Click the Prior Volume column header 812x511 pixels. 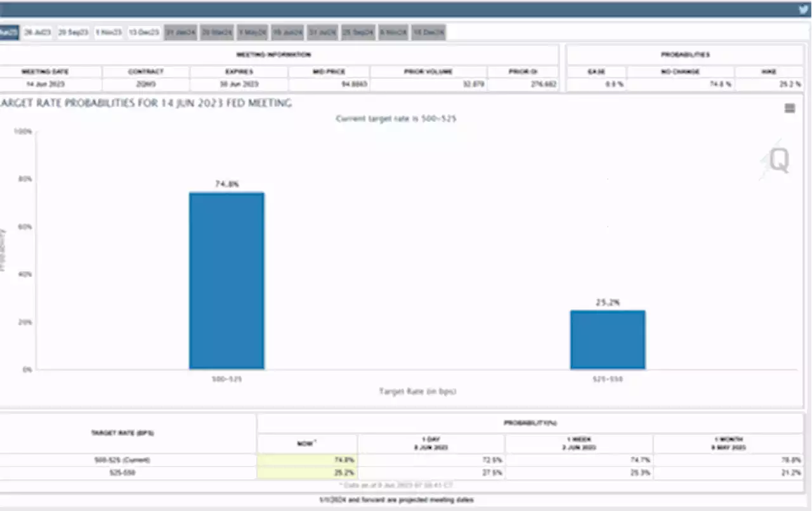[429, 72]
